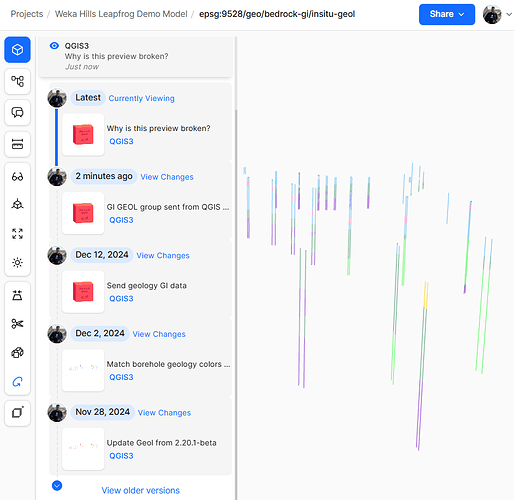Viewport: 514px width, 500px height.
Task: Go to Projects breadcrumb
Action: 27,14
